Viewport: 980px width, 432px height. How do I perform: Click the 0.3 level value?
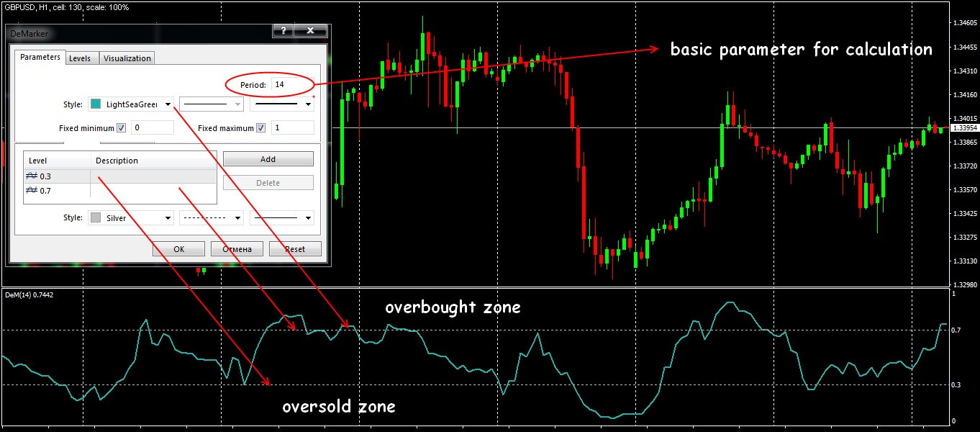(x=46, y=176)
